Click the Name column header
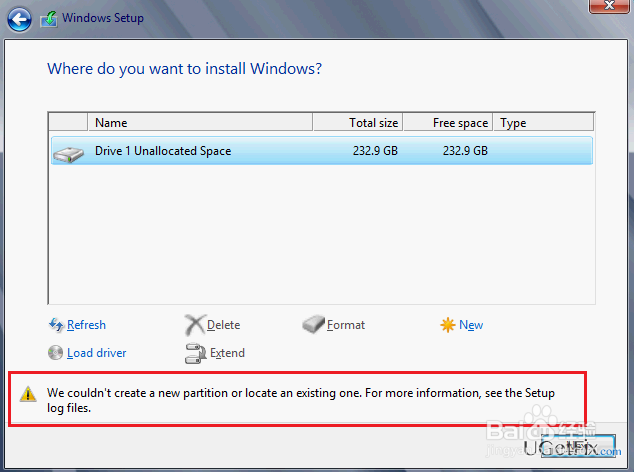This screenshot has height=472, width=634. point(200,122)
